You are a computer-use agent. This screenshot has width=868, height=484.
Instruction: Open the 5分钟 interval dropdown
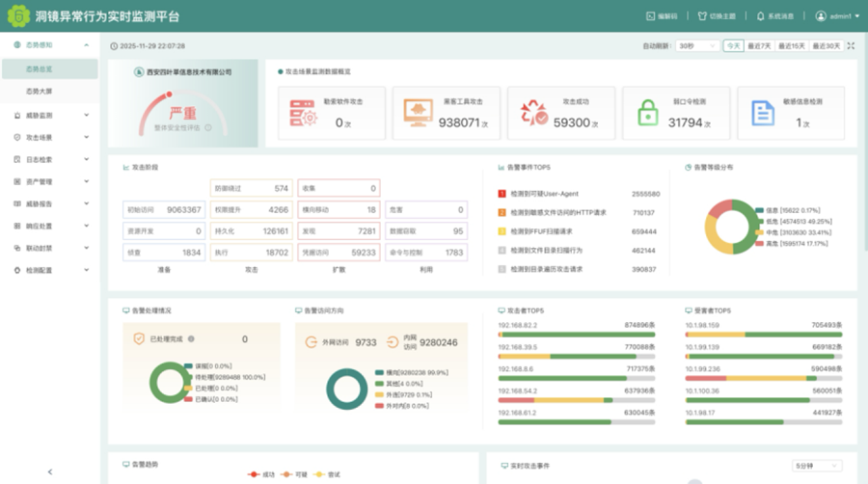pyautogui.click(x=817, y=466)
